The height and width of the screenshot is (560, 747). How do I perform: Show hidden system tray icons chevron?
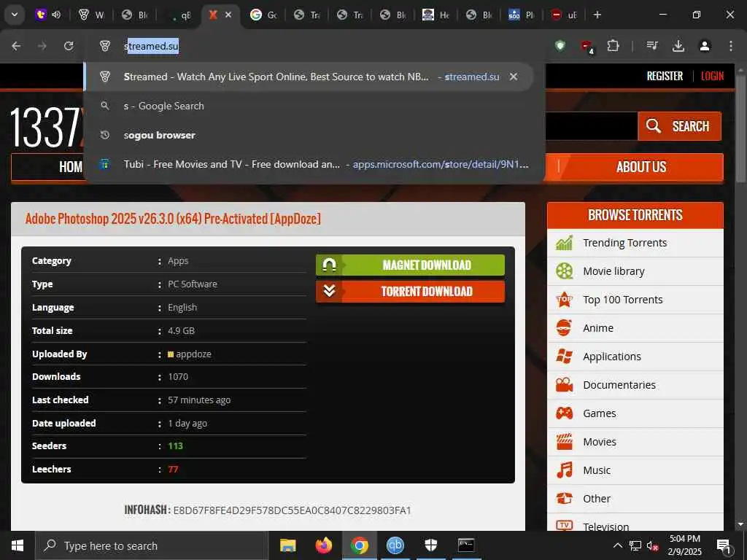click(617, 545)
